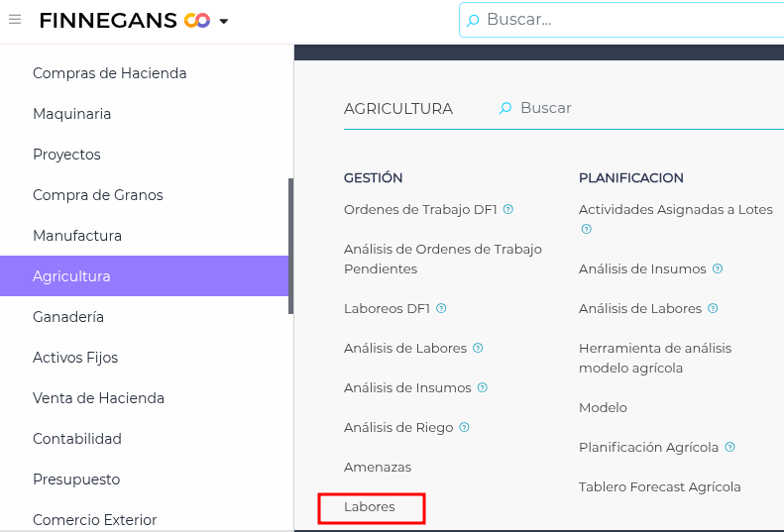Open Amenazas under Gestión
The image size is (784, 532).
point(378,467)
